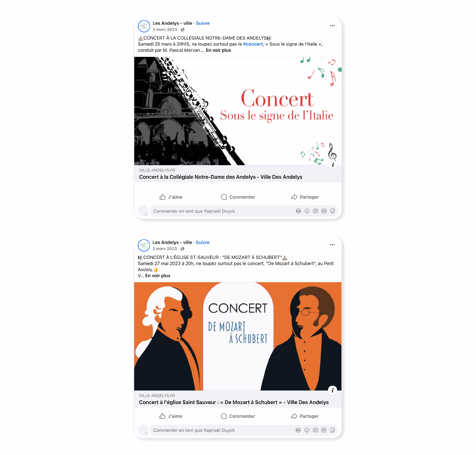Open three-dot options menu on Mozart post

click(x=332, y=245)
